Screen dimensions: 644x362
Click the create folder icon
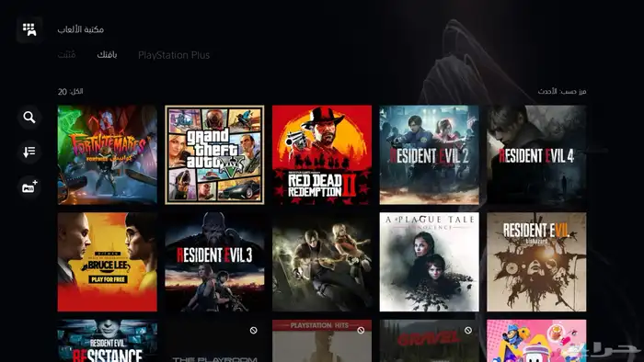(29, 187)
